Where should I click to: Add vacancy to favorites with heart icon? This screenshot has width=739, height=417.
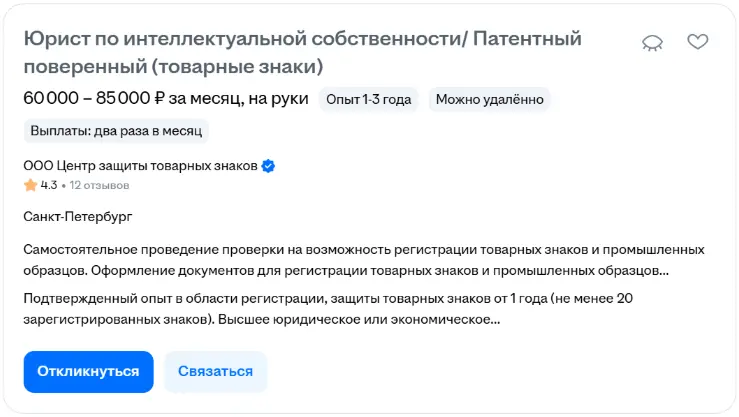pos(697,42)
